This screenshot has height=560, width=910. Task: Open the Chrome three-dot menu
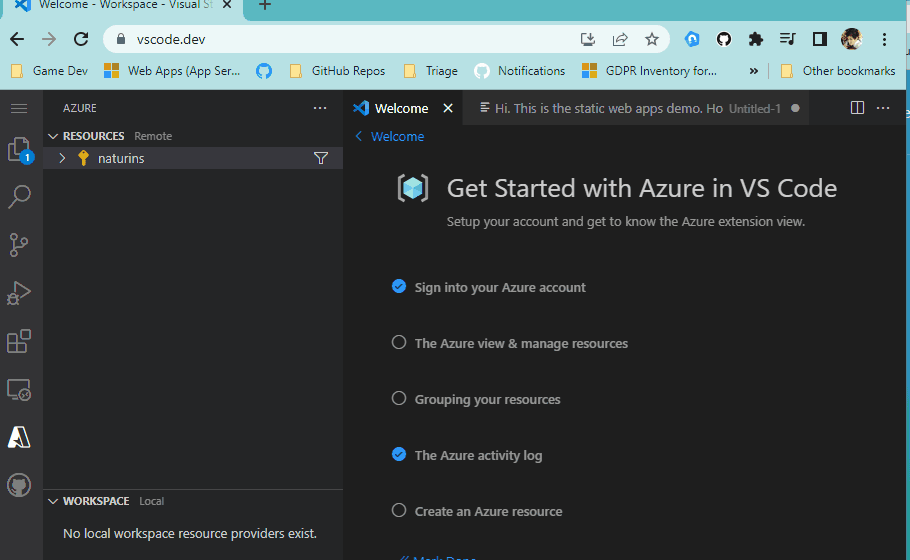coord(884,39)
